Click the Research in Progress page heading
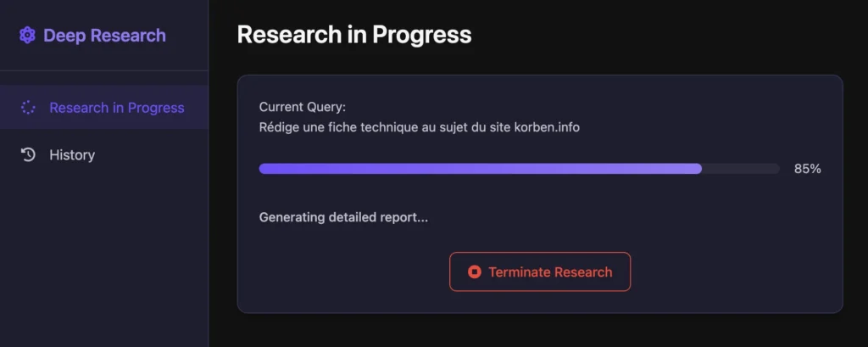 point(354,35)
